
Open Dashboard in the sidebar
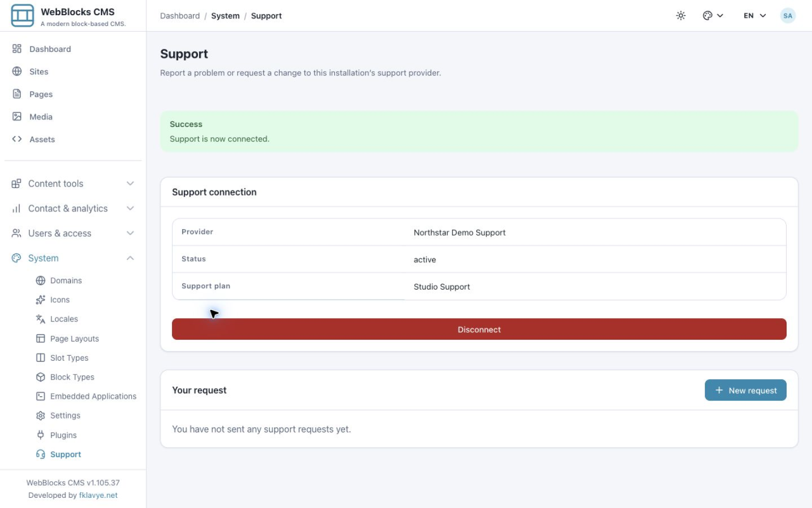(73, 49)
